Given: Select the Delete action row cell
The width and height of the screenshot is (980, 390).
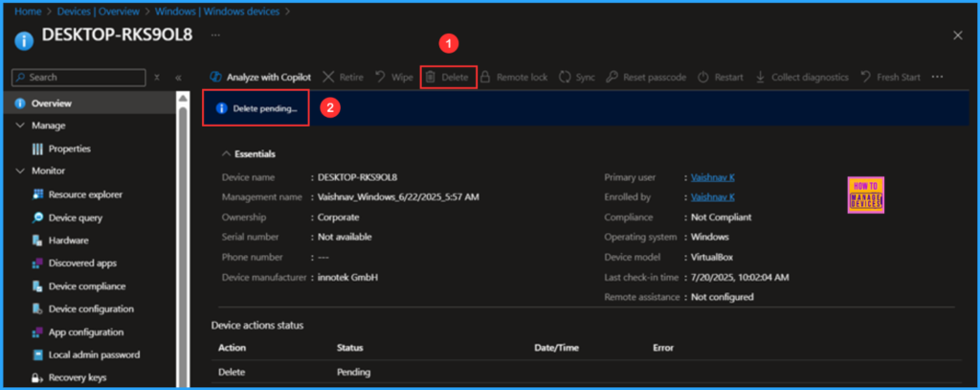Looking at the screenshot, I should tap(232, 372).
